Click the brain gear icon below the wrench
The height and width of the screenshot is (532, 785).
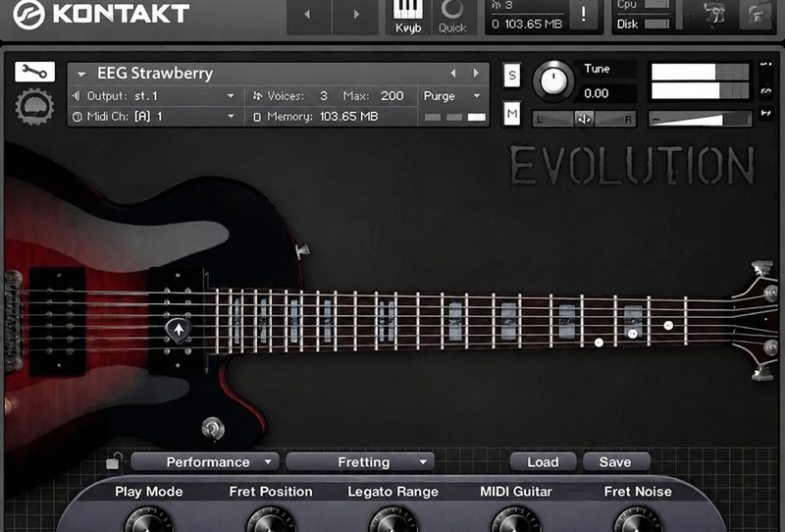point(34,106)
